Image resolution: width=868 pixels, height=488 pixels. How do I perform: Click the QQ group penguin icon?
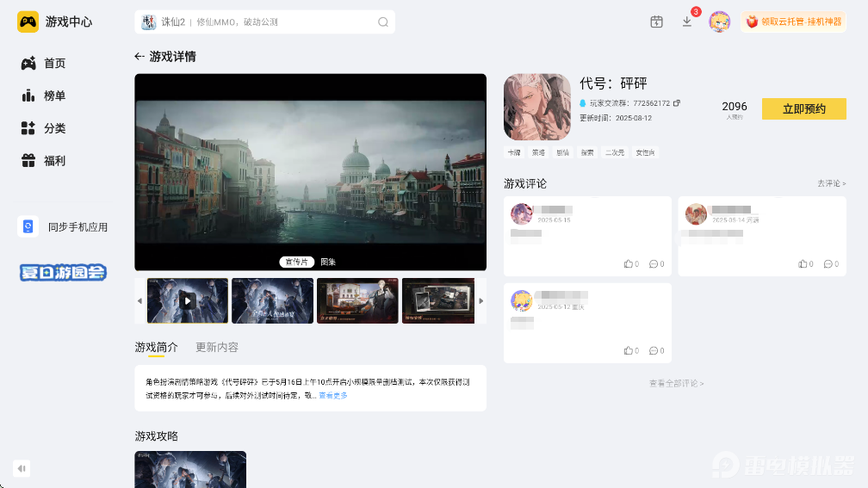click(x=582, y=103)
